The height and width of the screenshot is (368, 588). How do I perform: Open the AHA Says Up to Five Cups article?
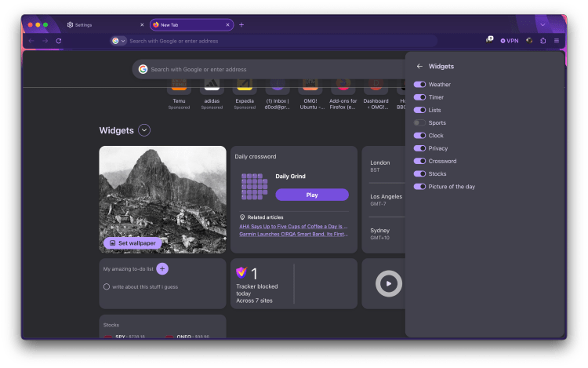[x=293, y=226]
